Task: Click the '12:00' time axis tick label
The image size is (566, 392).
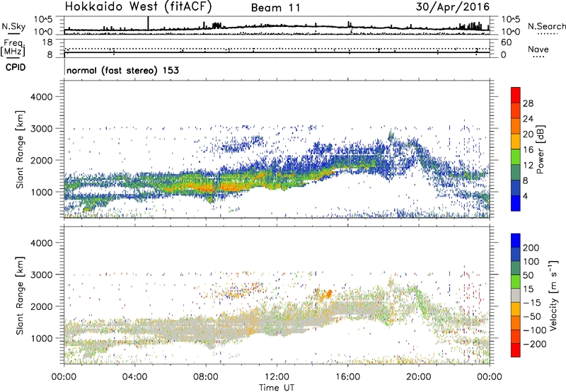Action: tap(277, 377)
